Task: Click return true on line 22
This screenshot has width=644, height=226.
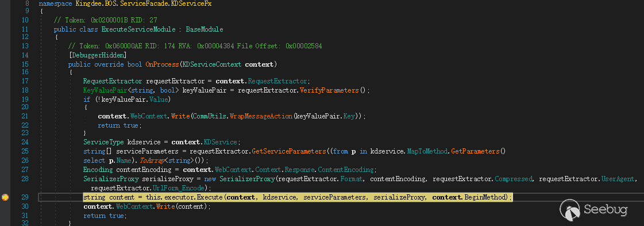Action: click(x=119, y=125)
